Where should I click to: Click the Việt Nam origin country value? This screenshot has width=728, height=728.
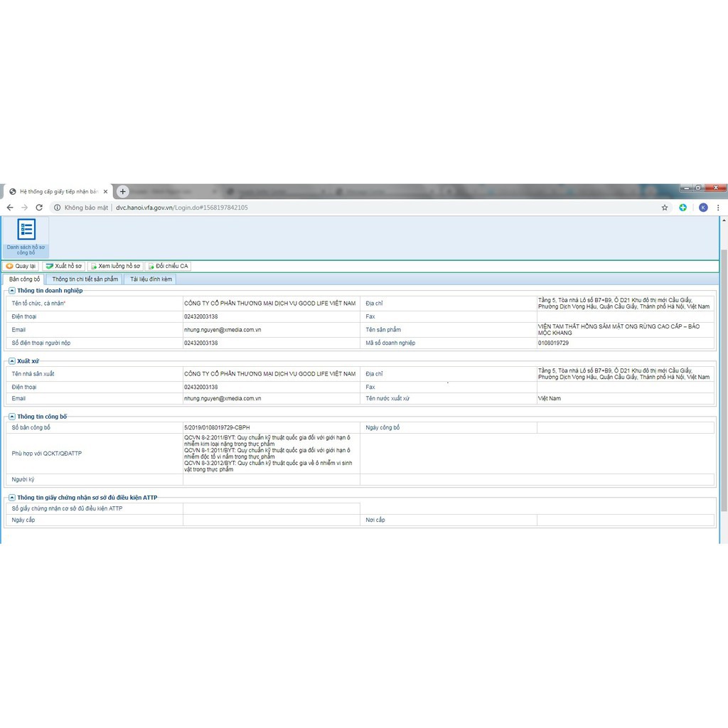click(x=550, y=398)
